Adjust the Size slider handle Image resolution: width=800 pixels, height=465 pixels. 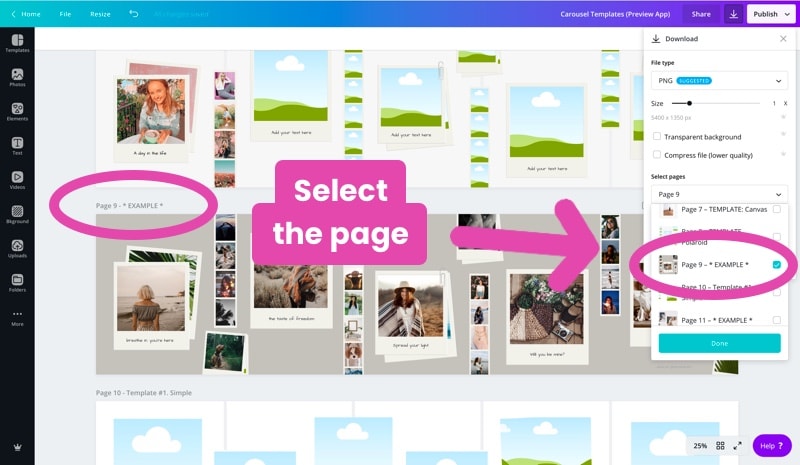click(x=689, y=103)
